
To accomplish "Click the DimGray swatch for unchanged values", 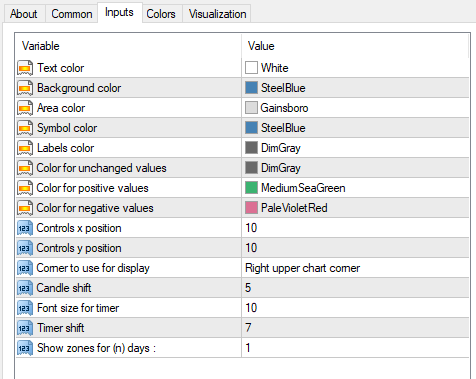I will (x=251, y=168).
